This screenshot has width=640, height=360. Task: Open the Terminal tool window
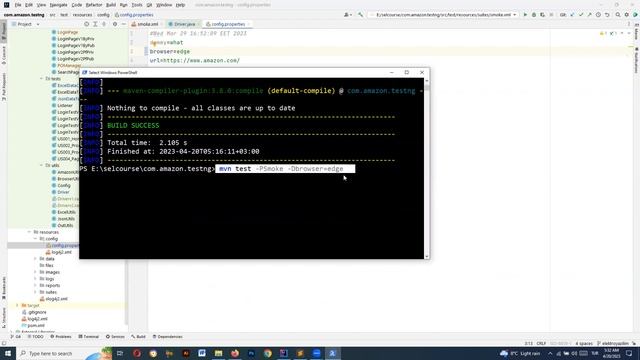(x=89, y=337)
